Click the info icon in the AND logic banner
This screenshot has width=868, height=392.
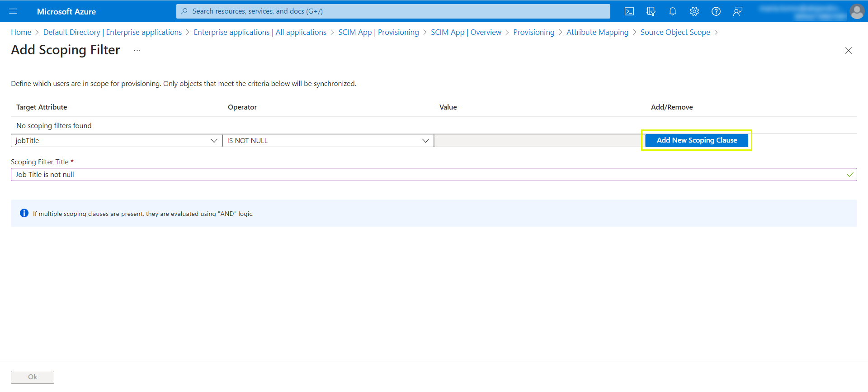coord(24,213)
